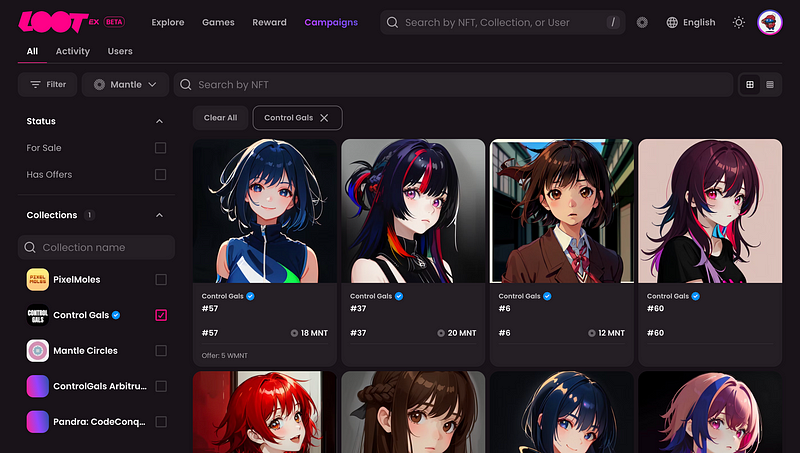Open the Reward menu
The image size is (800, 453).
269,22
